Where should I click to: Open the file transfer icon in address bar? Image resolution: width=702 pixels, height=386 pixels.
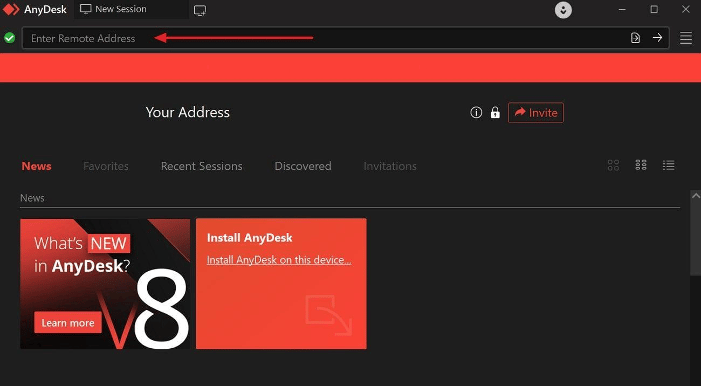click(x=635, y=38)
